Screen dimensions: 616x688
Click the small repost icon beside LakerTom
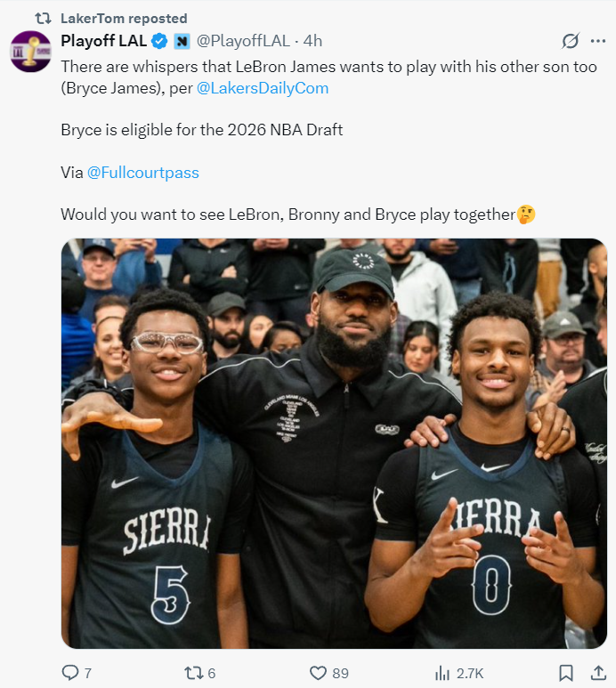click(41, 18)
